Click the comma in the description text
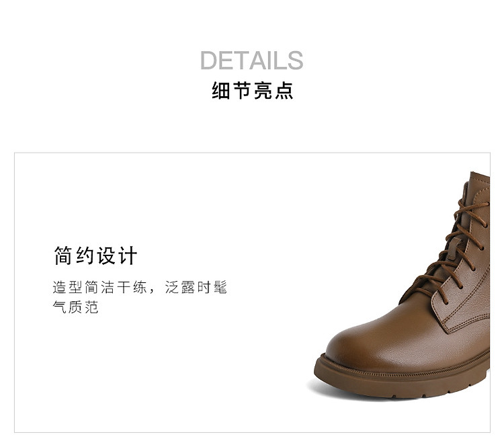The image size is (504, 443). click(x=152, y=291)
